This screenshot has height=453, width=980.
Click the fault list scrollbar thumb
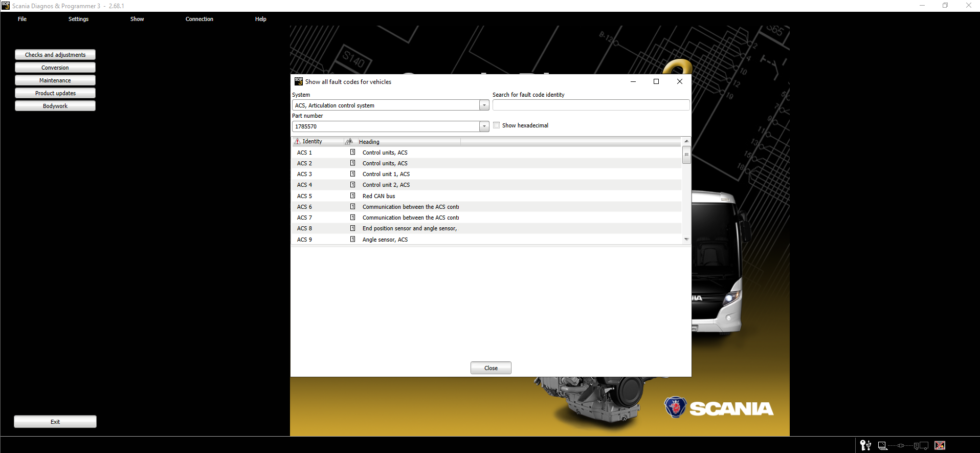click(686, 155)
